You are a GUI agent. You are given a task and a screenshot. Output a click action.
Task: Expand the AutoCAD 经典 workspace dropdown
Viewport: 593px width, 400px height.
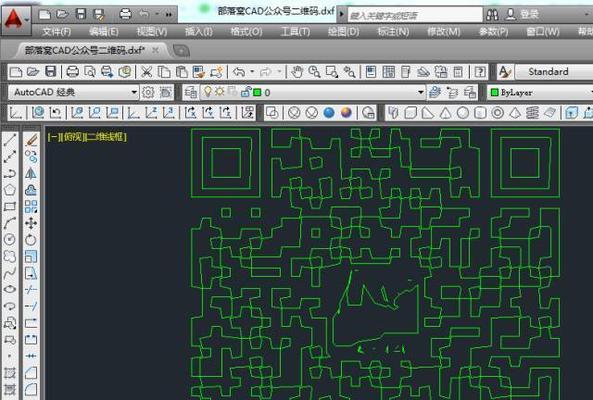(73, 92)
